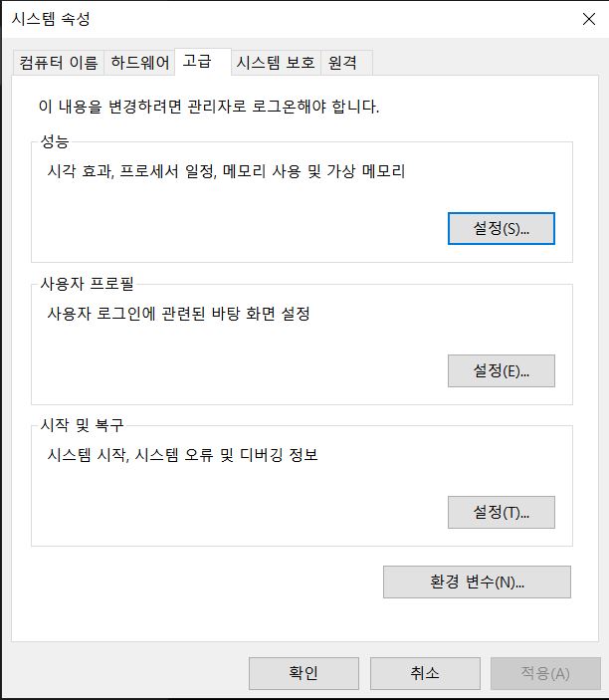This screenshot has width=609, height=700.
Task: Click the 시스템 속성 title bar
Action: click(x=286, y=19)
